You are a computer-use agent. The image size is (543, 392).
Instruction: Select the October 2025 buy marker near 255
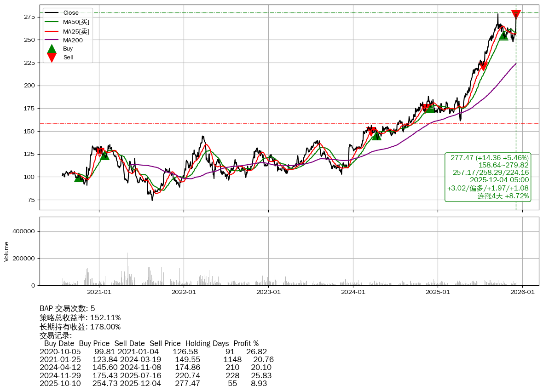pyautogui.click(x=504, y=36)
